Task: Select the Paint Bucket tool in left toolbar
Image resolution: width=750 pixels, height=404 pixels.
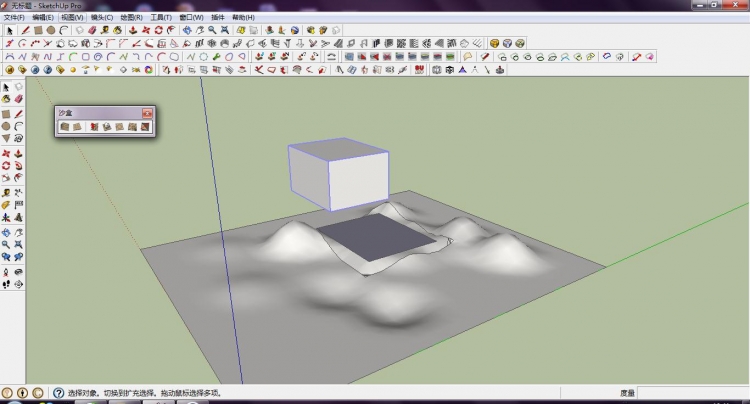Action: click(x=6, y=99)
